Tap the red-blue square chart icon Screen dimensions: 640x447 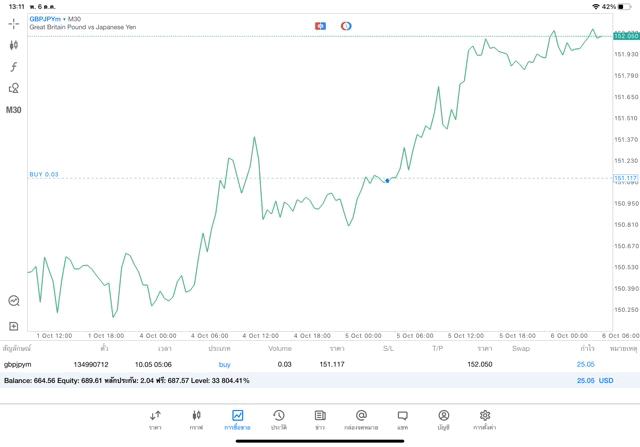click(320, 25)
